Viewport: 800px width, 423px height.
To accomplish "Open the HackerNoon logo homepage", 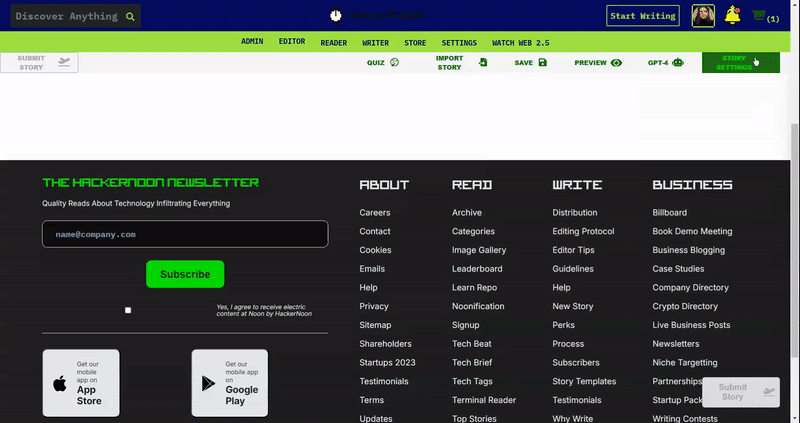I will 379,16.
